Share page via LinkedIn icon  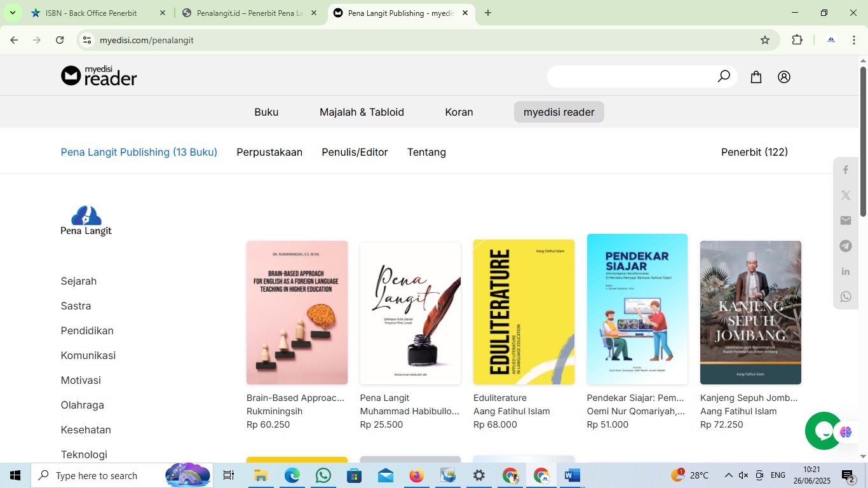tap(846, 271)
